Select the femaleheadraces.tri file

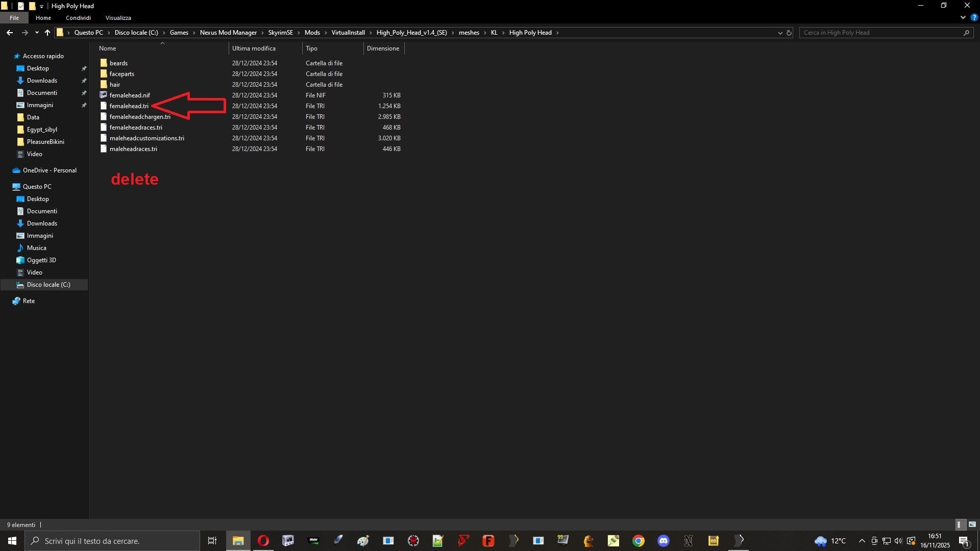pyautogui.click(x=135, y=128)
